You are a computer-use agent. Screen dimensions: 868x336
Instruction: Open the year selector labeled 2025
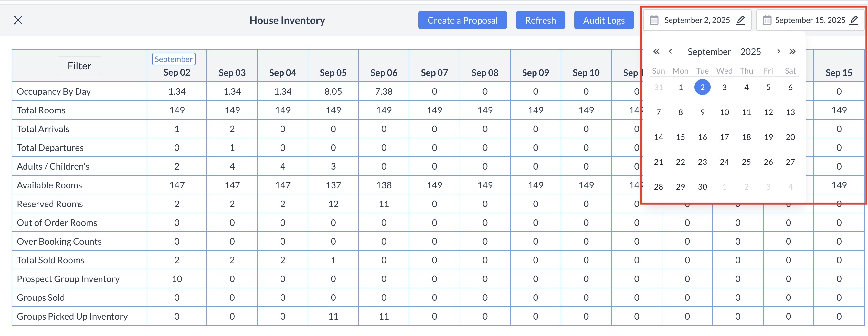(750, 52)
